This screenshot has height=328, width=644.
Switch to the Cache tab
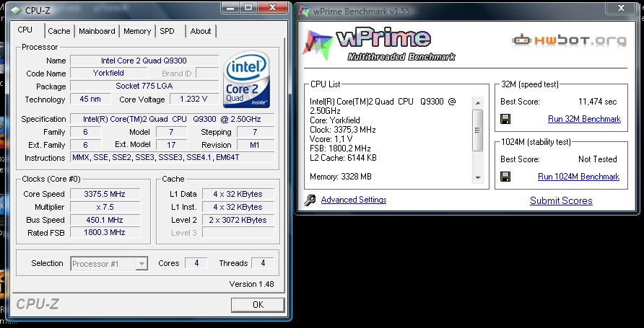point(58,31)
